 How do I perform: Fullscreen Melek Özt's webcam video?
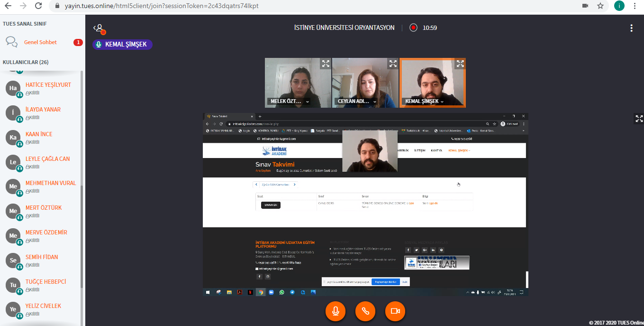325,64
